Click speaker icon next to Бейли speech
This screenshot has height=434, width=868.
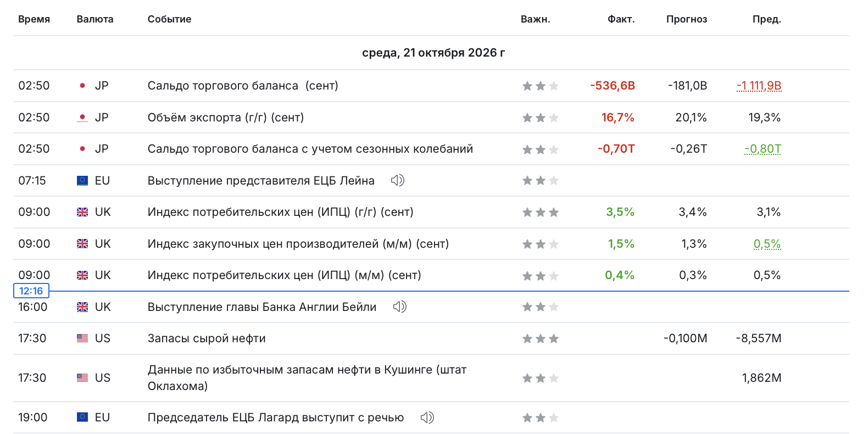pyautogui.click(x=399, y=307)
